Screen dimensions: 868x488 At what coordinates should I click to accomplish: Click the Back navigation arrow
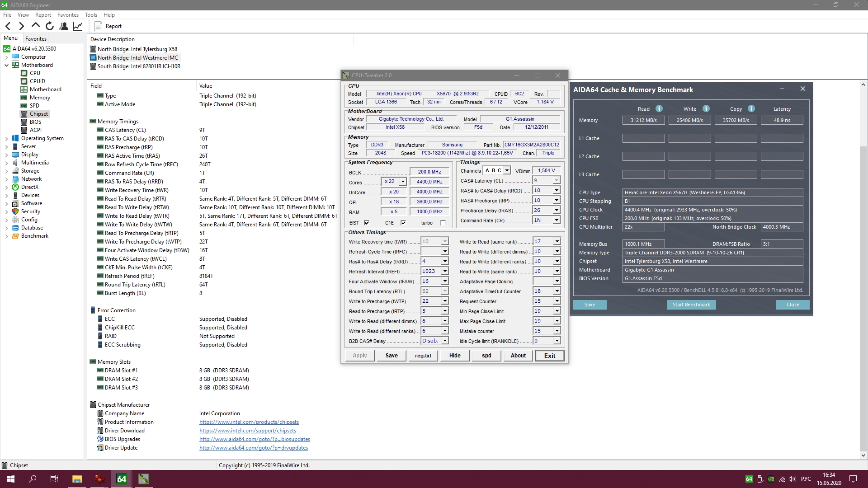[x=8, y=26]
